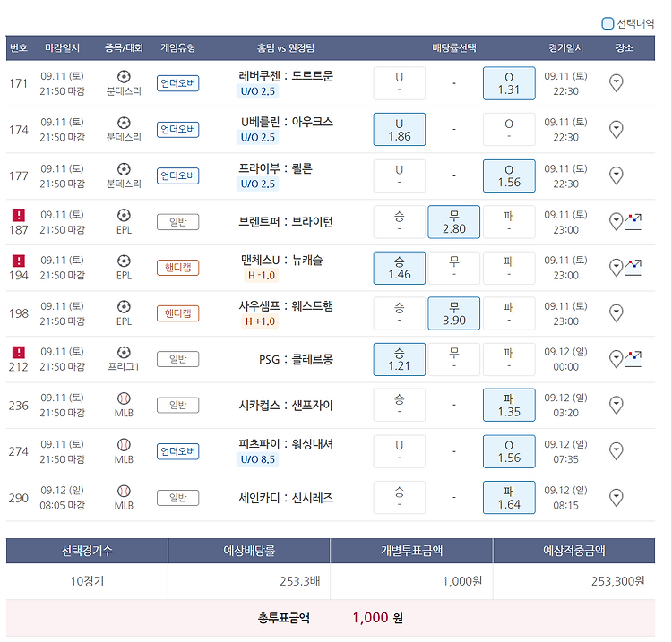672x642 pixels.
Task: Click 핸디캡 badge on match 198
Action: pos(178,313)
